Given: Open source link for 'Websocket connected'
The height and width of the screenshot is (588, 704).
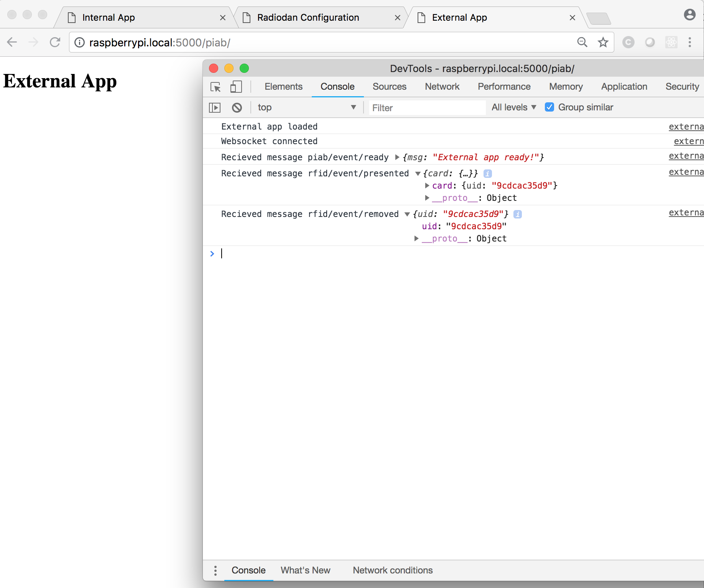Looking at the screenshot, I should pos(689,141).
